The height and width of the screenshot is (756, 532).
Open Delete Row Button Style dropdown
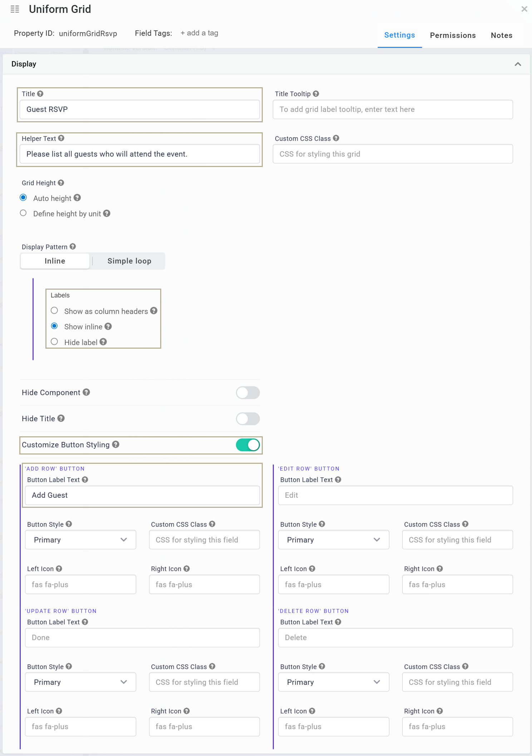(333, 682)
